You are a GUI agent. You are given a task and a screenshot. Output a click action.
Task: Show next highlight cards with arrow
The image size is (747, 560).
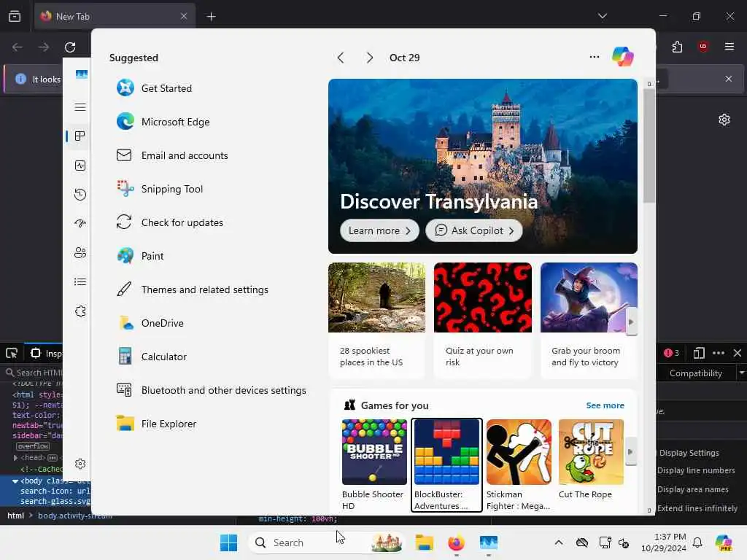pyautogui.click(x=631, y=322)
